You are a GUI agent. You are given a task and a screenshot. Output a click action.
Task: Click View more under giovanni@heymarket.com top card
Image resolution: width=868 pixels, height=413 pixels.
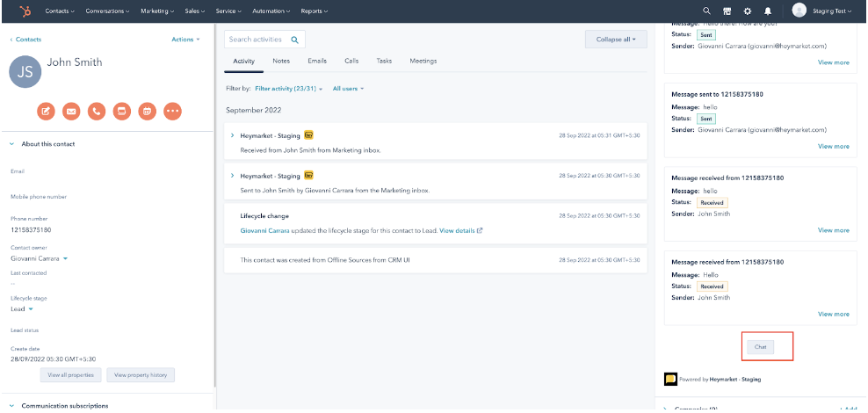(x=833, y=62)
